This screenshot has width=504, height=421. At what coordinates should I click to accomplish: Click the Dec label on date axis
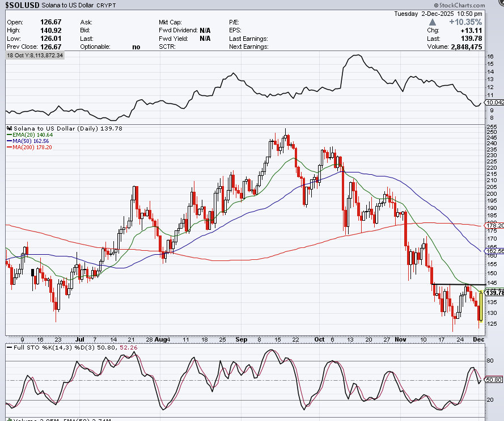point(478,339)
